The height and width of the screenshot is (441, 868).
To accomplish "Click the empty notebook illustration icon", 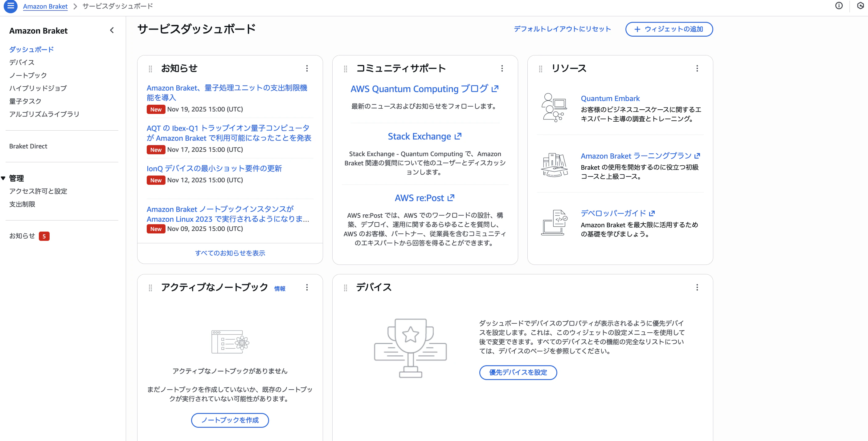I will click(x=230, y=342).
